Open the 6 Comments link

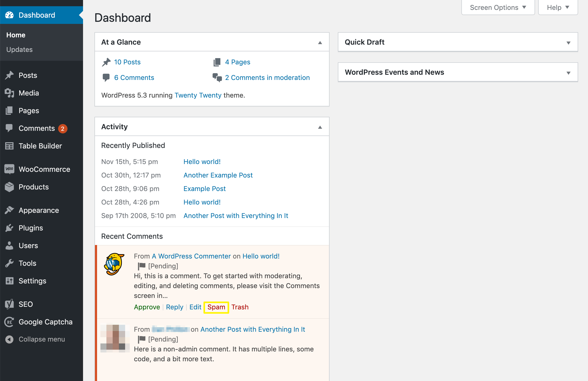click(x=134, y=78)
